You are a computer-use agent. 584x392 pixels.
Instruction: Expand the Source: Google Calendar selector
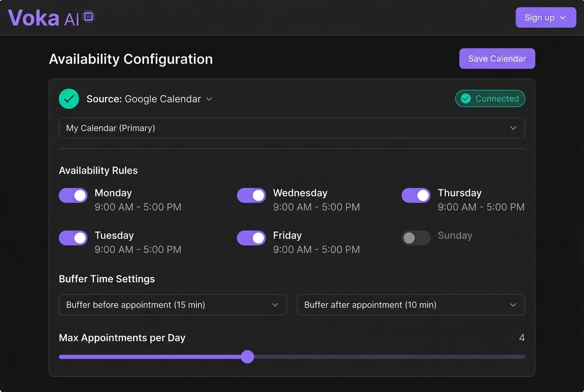tap(209, 99)
